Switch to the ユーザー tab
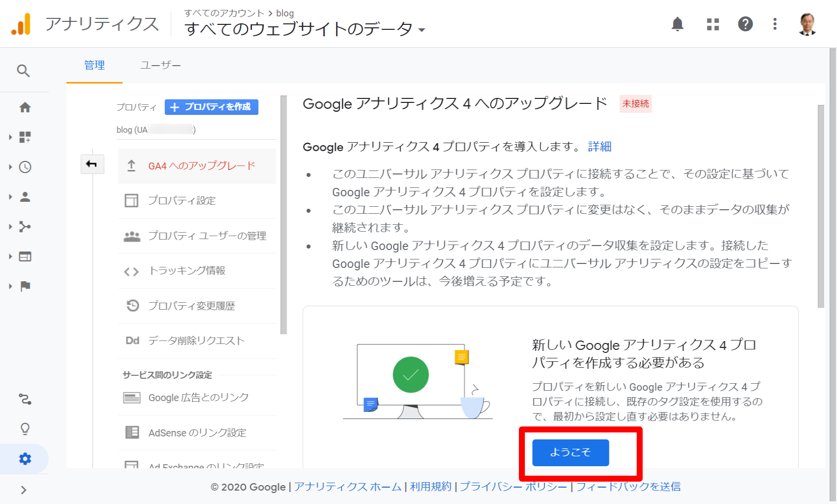 [x=161, y=65]
